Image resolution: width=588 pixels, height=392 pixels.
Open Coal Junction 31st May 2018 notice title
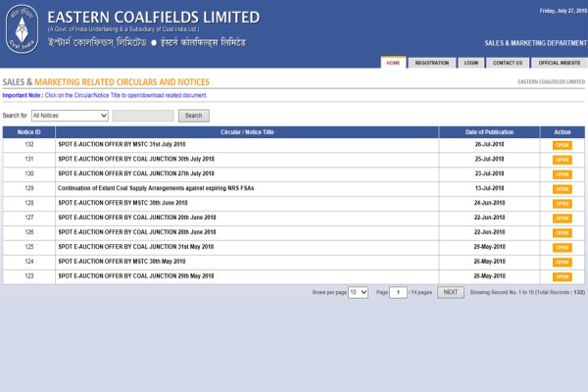point(136,247)
